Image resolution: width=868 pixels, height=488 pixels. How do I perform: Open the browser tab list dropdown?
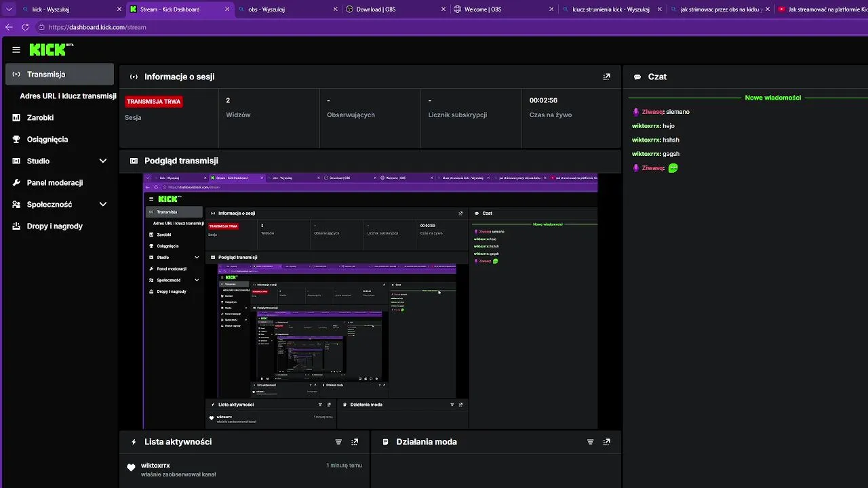[9, 9]
